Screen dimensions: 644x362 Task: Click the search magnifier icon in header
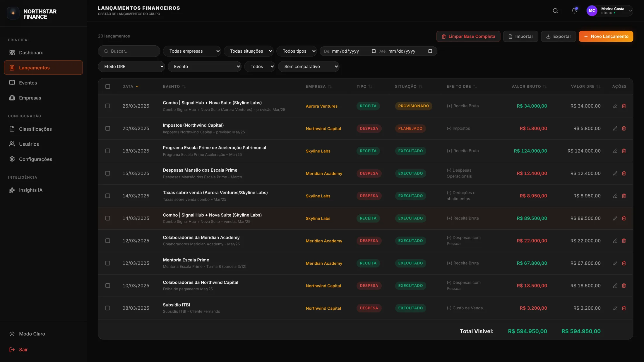click(555, 11)
